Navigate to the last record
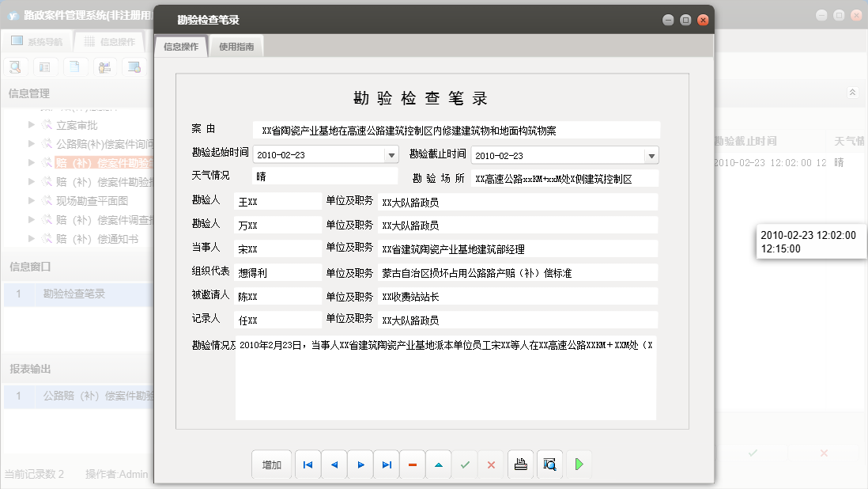Viewport: 868px width, 489px height. pos(386,464)
